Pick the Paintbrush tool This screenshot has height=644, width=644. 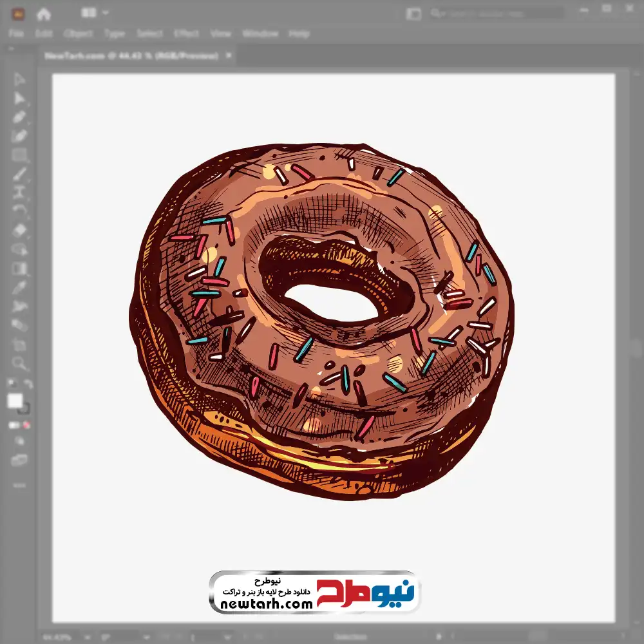[19, 173]
